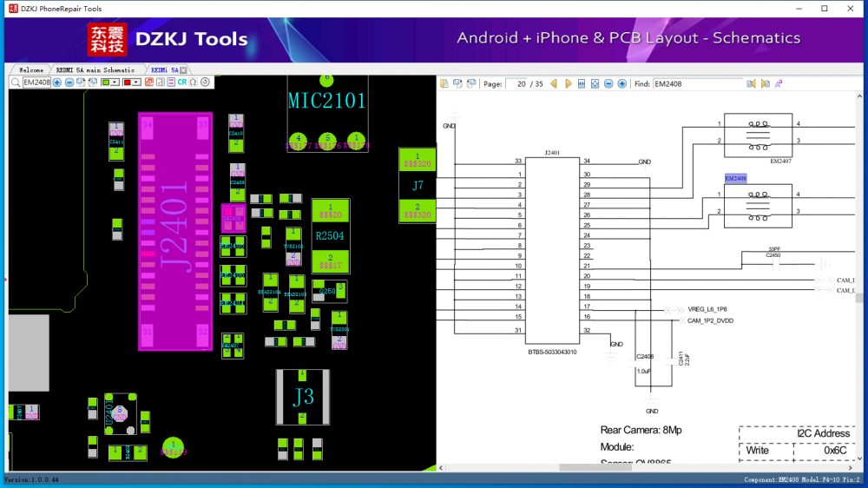This screenshot has height=488, width=868.
Task: Click the Rear Camera: 8Mp text
Action: [x=641, y=430]
